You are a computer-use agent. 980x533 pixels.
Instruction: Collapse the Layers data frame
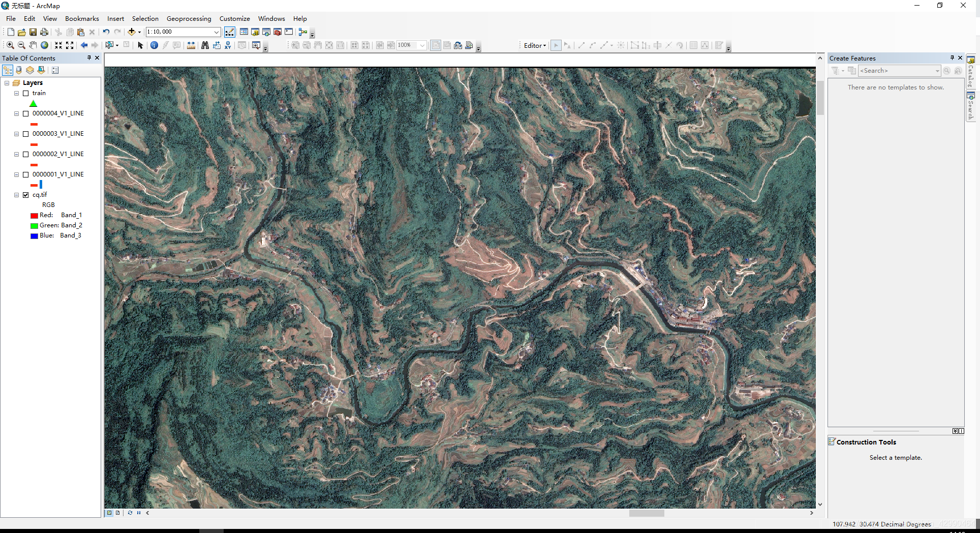click(7, 83)
